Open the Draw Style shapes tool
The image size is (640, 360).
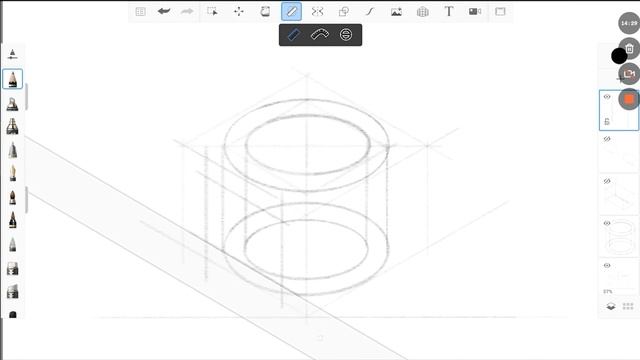pyautogui.click(x=344, y=11)
